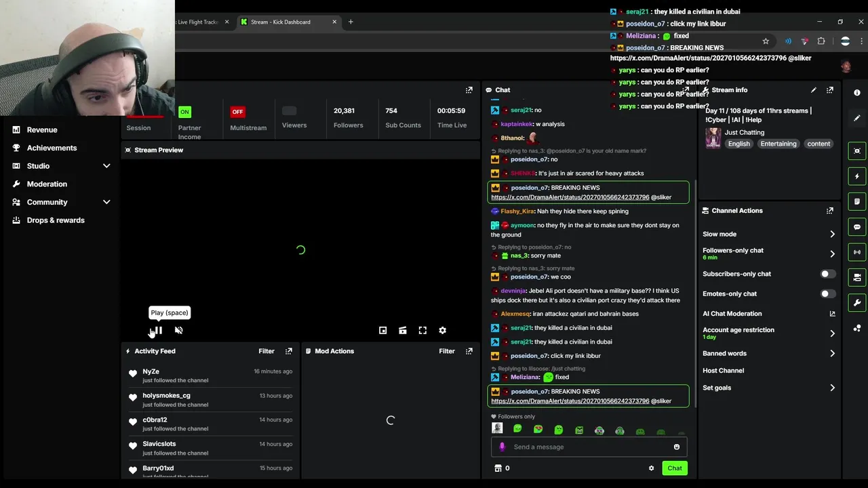The height and width of the screenshot is (488, 868).
Task: Toggle the Partner Income ON badge
Action: tap(184, 112)
